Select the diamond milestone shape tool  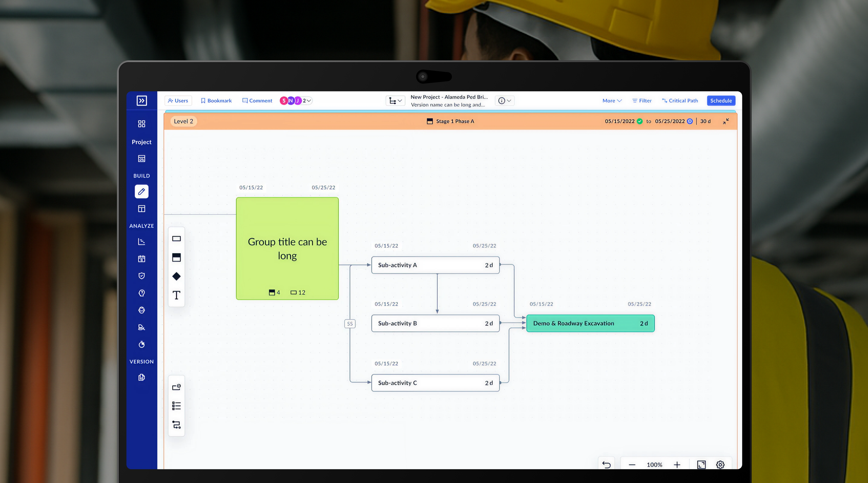coord(176,276)
